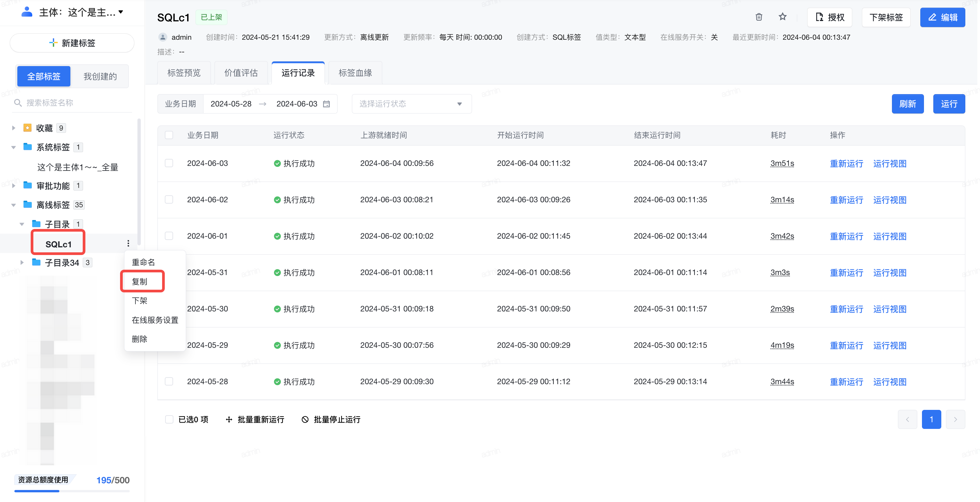
Task: Check the 2024-06-01 row checkbox
Action: [x=169, y=236]
